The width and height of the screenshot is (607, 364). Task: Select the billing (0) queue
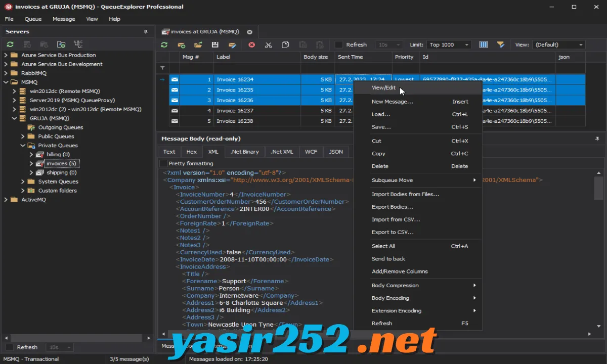[58, 155]
